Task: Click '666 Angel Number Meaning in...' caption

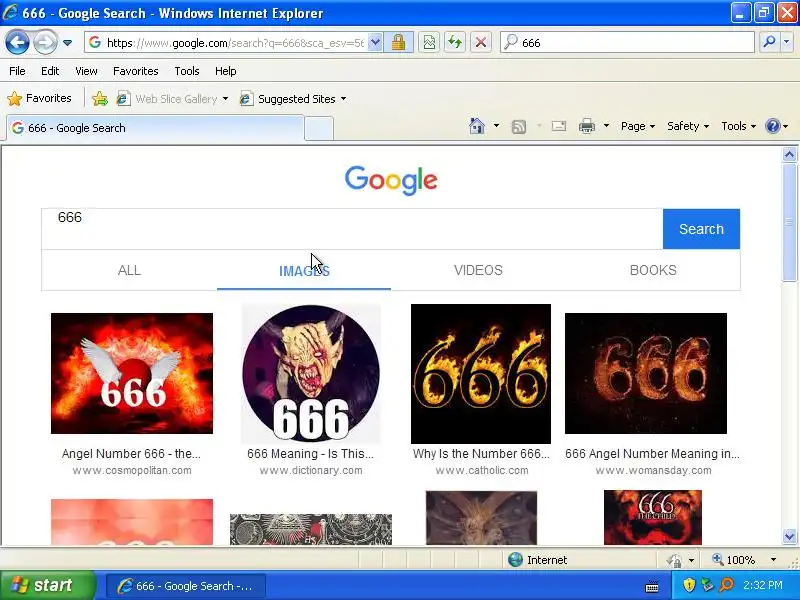Action: pyautogui.click(x=652, y=454)
